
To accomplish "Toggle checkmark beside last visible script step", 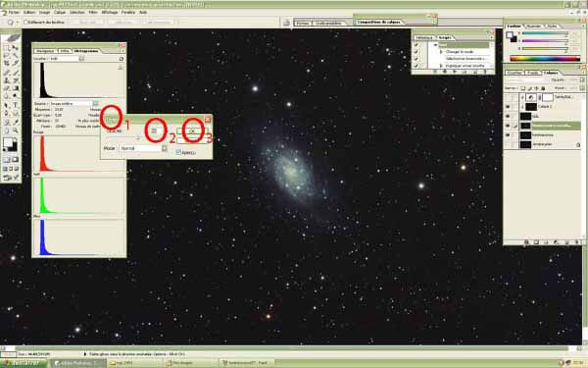I will 416,66.
